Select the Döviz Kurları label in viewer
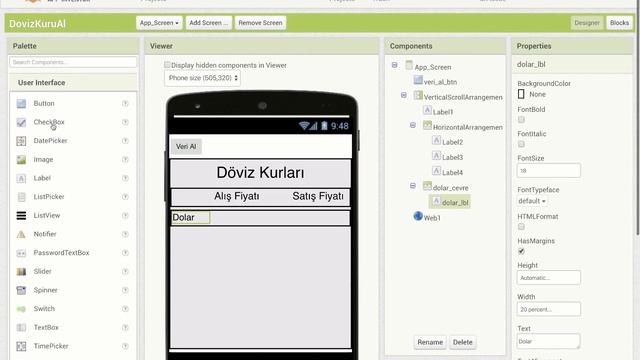Image resolution: width=640 pixels, height=360 pixels. (260, 173)
